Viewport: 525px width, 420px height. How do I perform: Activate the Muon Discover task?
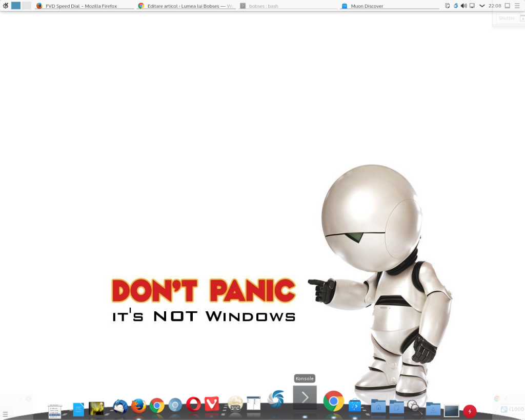tap(390, 6)
